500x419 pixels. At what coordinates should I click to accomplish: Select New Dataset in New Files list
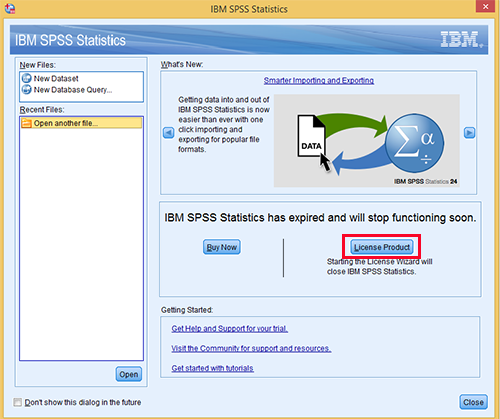(56, 79)
